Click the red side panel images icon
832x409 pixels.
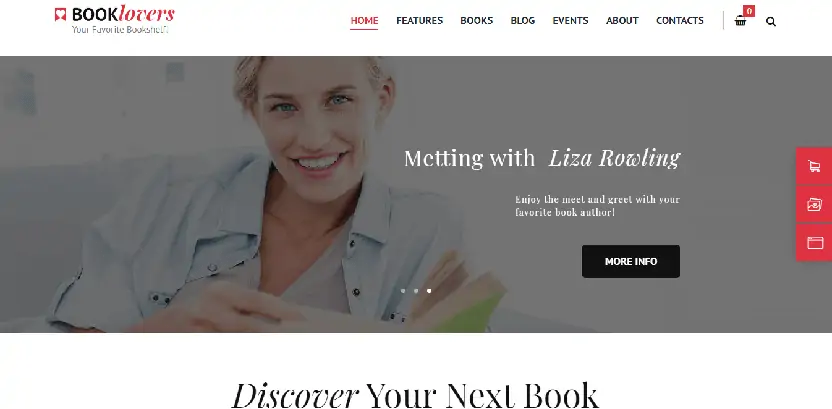814,204
